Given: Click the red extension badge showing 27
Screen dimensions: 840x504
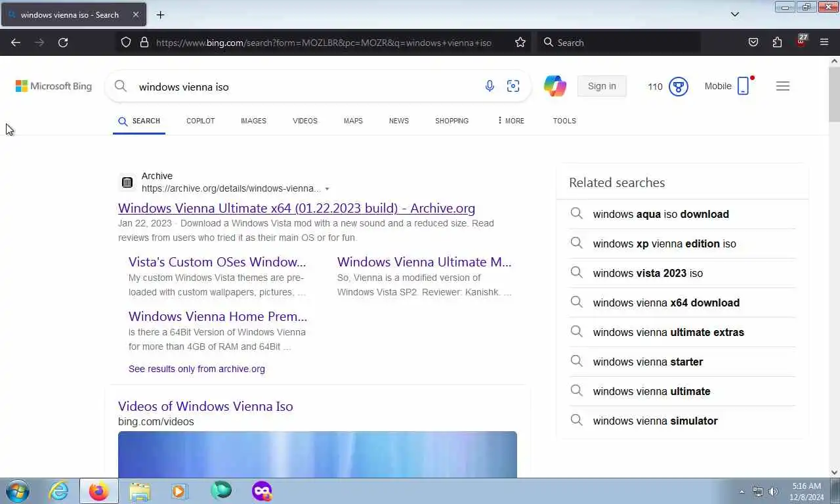Looking at the screenshot, I should [801, 41].
